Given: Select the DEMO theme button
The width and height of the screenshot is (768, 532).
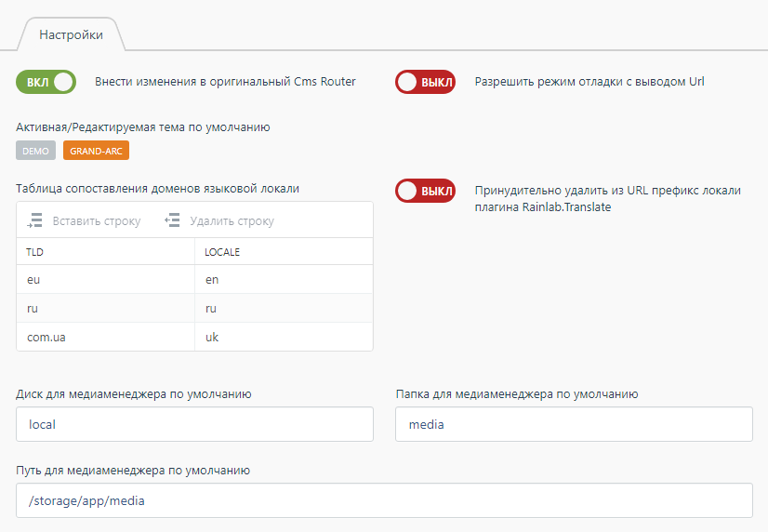Looking at the screenshot, I should [x=35, y=151].
